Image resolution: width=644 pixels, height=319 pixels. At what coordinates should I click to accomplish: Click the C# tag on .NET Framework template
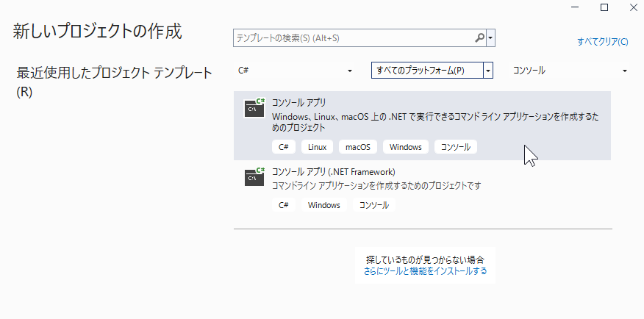pos(284,206)
